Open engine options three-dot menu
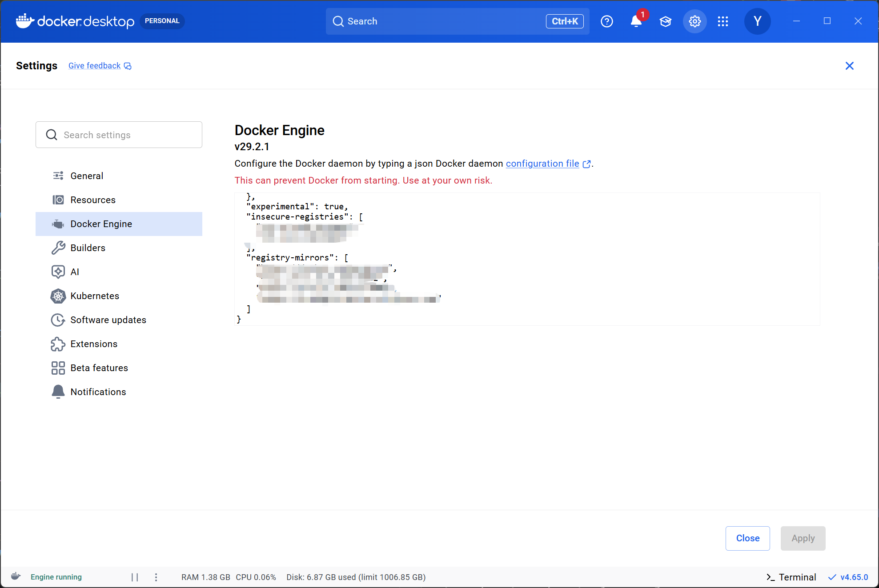Screen dimensions: 879x588 click(156, 577)
